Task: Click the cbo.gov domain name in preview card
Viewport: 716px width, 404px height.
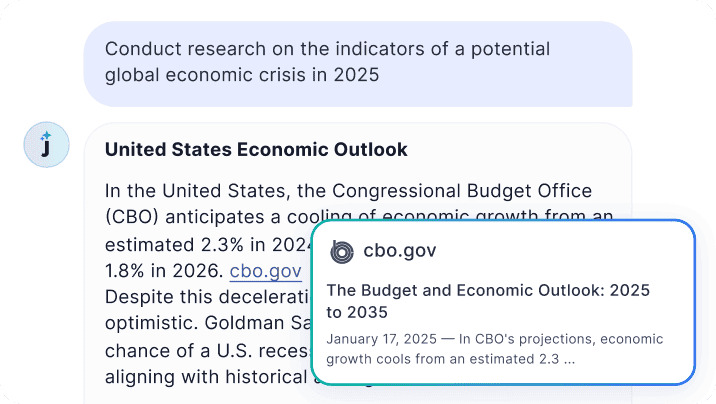Action: pos(400,250)
